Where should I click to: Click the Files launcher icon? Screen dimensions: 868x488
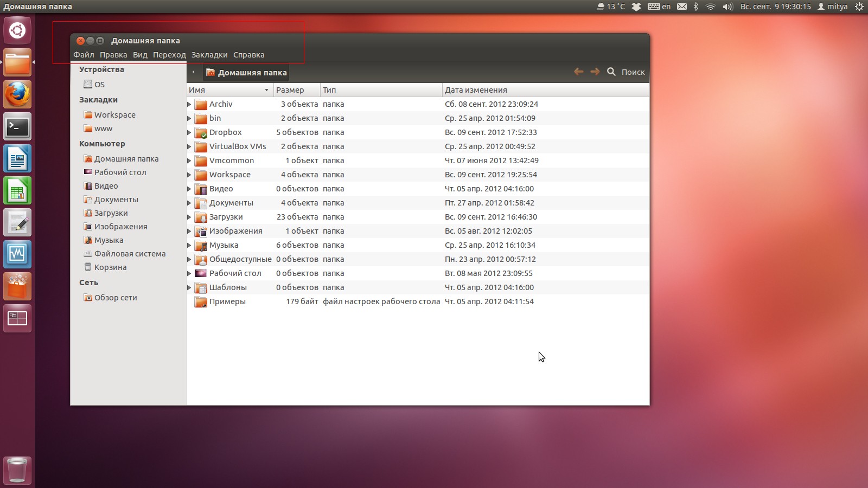coord(17,62)
